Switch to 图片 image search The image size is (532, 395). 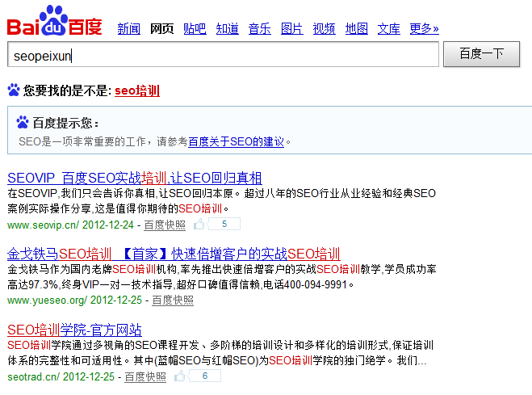(x=291, y=29)
